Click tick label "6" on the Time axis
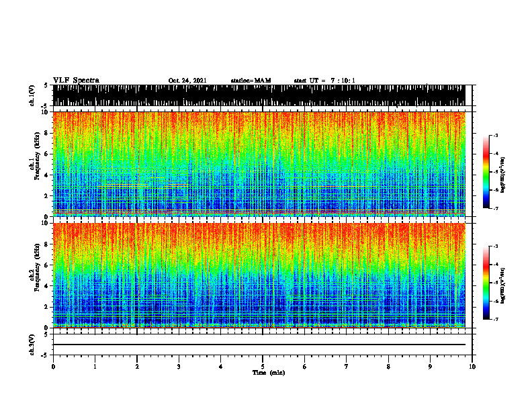 304,367
